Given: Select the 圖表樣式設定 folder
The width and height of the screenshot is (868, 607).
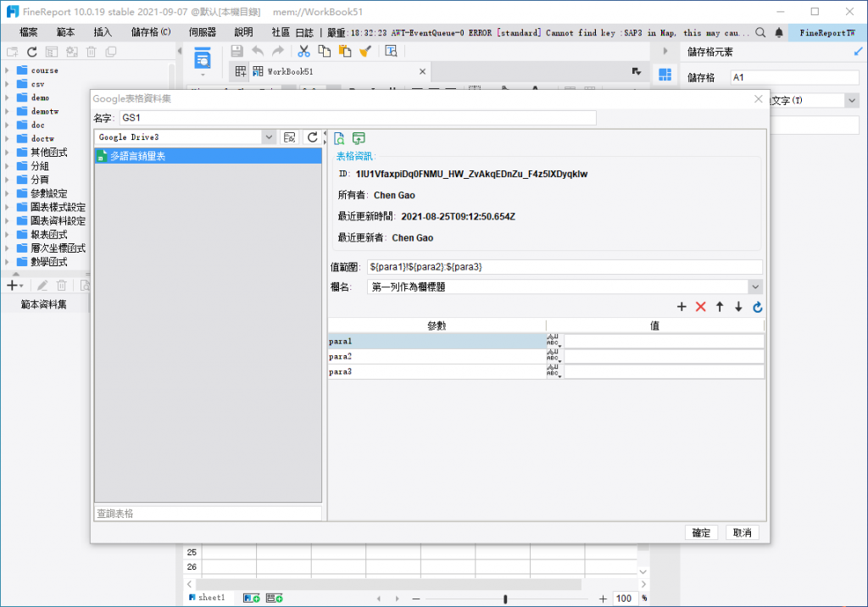Looking at the screenshot, I should [x=58, y=207].
